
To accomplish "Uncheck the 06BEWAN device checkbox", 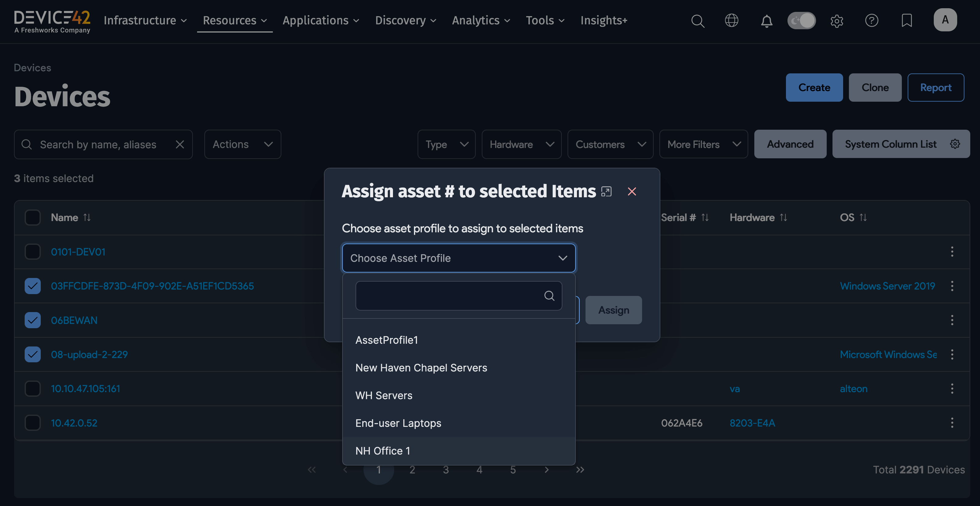I will 32,320.
